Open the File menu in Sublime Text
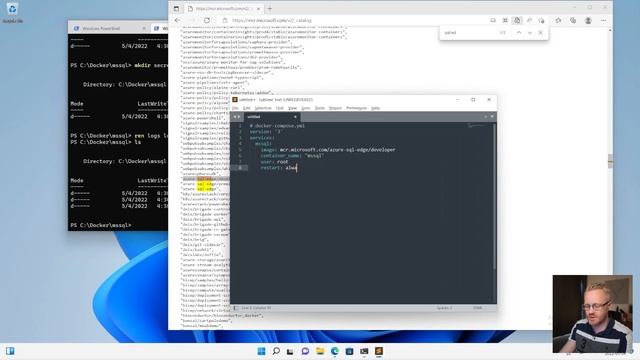The image size is (640, 360). [235, 108]
